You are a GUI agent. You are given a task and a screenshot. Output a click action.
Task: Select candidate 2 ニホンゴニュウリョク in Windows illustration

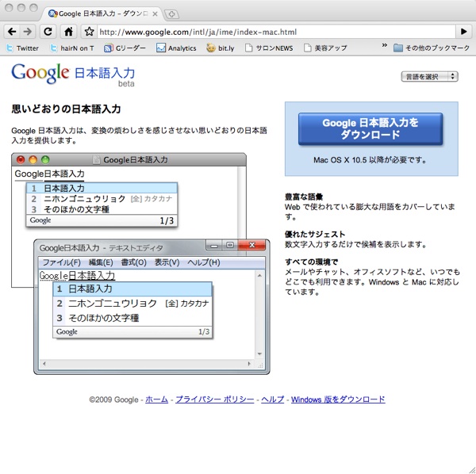[132, 304]
